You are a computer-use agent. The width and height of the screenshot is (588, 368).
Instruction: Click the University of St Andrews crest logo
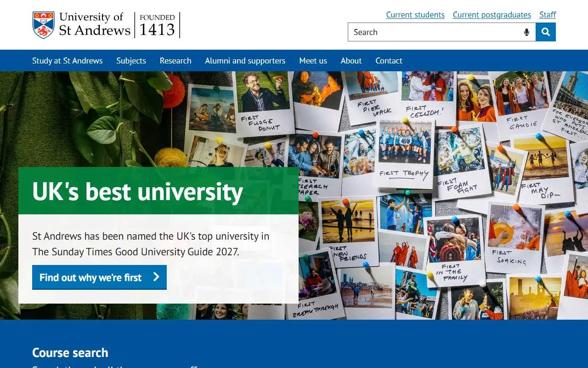pyautogui.click(x=44, y=25)
